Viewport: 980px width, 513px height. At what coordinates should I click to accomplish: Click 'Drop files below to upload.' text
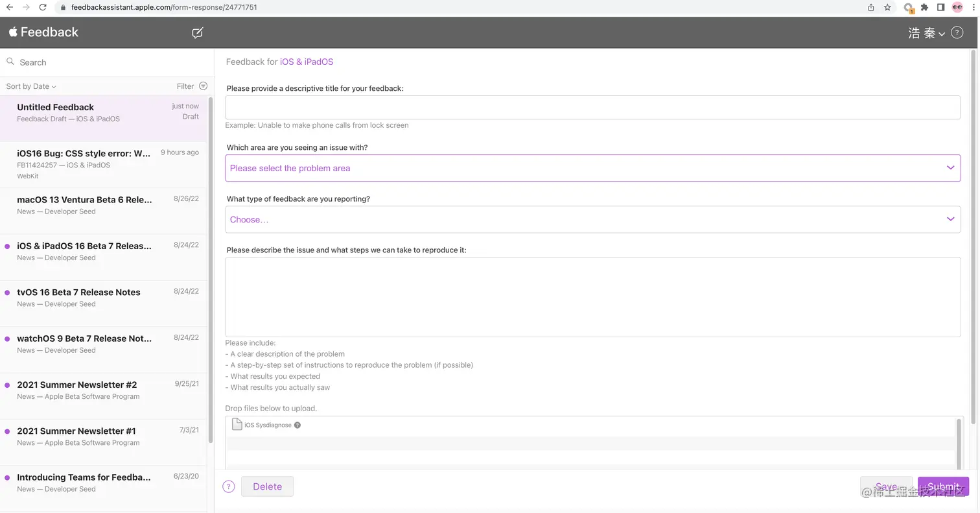271,408
